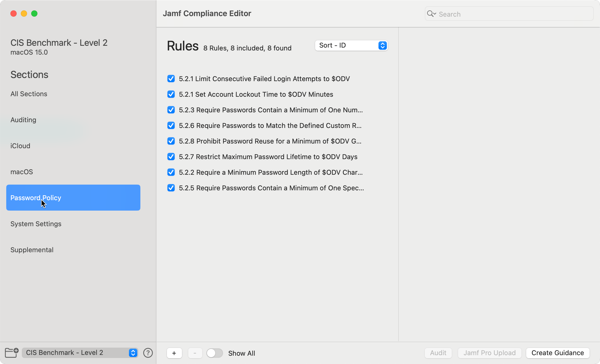600x364 pixels.
Task: Open the Sort - ID dropdown
Action: pos(351,45)
